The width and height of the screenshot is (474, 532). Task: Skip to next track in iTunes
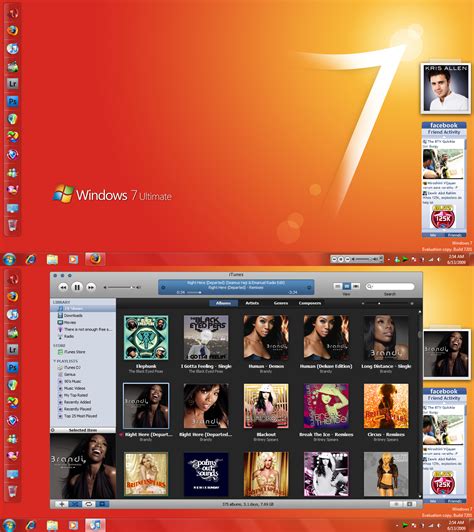click(91, 287)
